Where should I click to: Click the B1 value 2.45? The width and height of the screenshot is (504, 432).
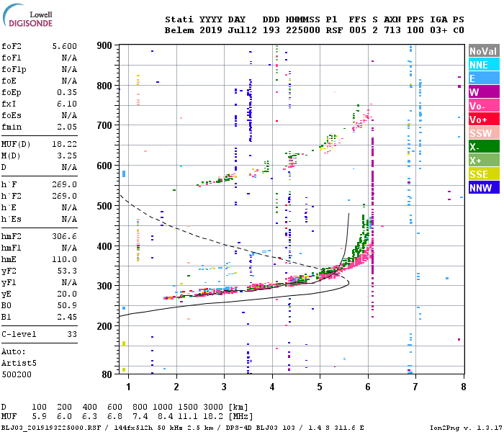point(67,318)
